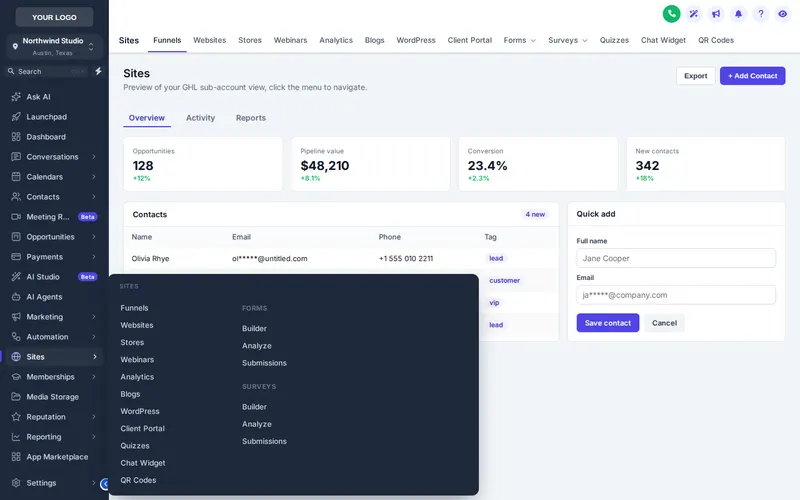
Task: Open Submissions under Forms in flyout
Action: coord(264,363)
